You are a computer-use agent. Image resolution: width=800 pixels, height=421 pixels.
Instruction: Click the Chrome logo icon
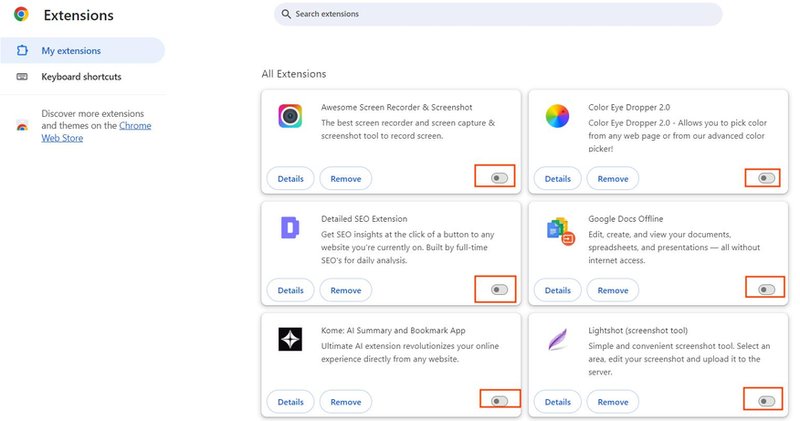point(21,14)
